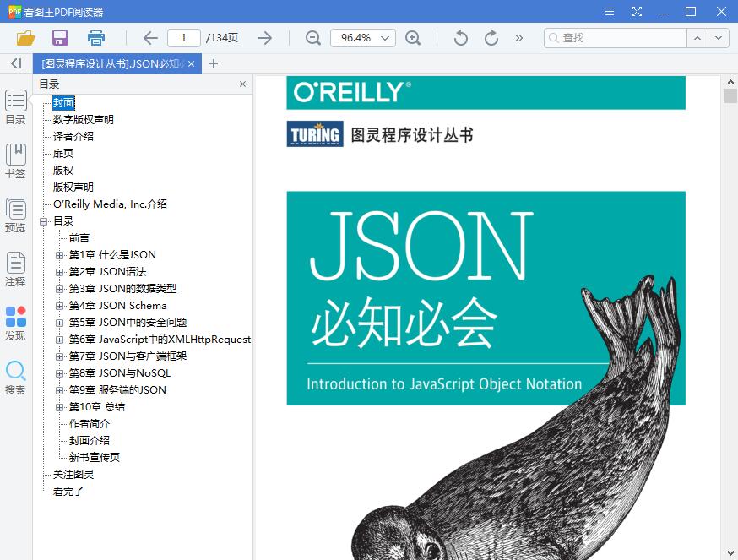Viewport: 738px width, 560px height.
Task: Collapse the 目录 tree node
Action: pyautogui.click(x=44, y=221)
